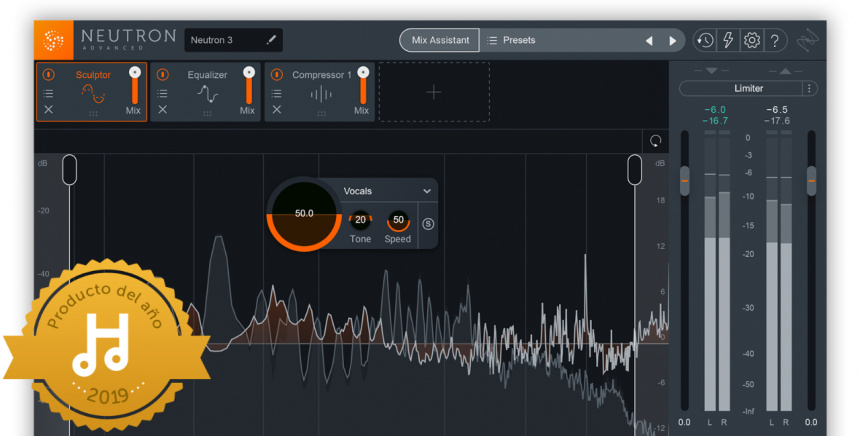Viewport: 860px width, 436px height.
Task: Toggle the Equalizer module power button
Action: (x=162, y=74)
